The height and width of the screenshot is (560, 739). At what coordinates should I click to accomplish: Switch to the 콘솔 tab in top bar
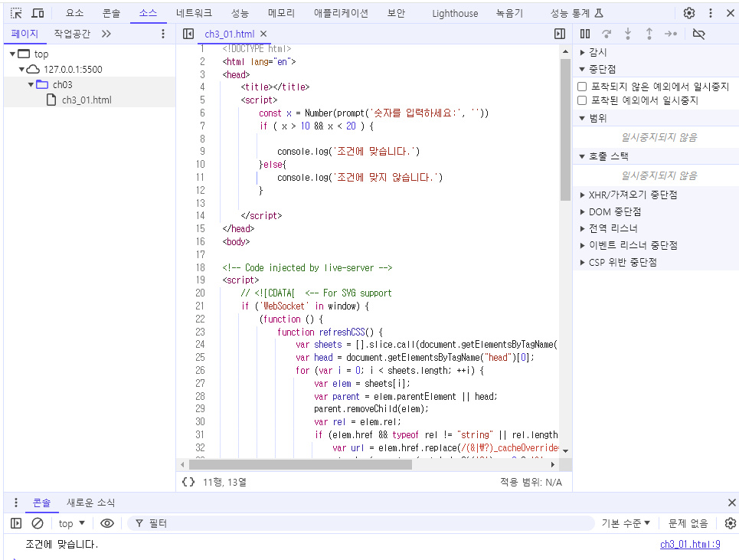coord(111,13)
